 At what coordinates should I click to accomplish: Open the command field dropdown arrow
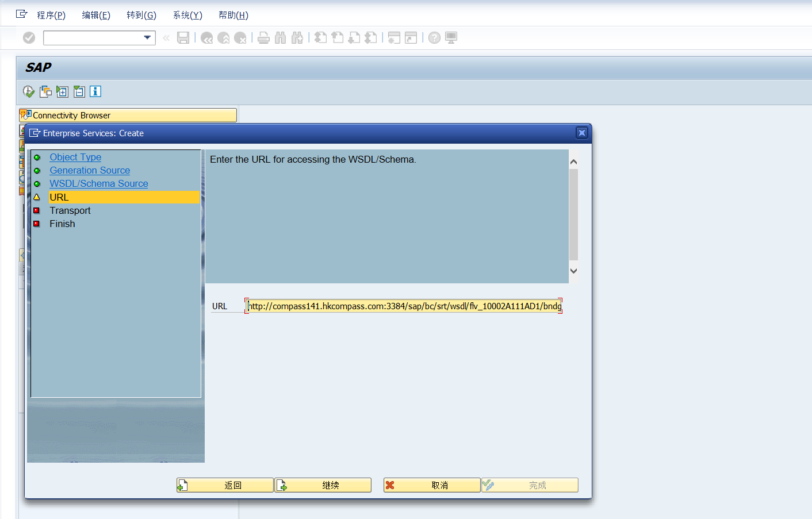(x=148, y=37)
